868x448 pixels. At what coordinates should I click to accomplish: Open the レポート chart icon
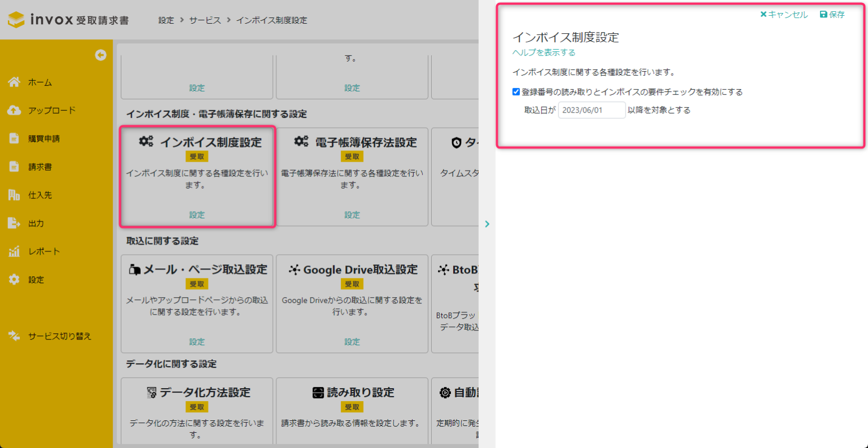point(14,251)
